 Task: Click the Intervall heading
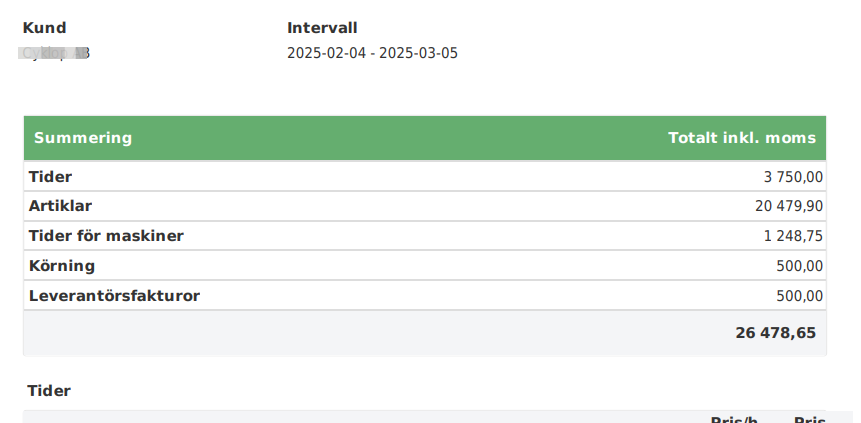pos(322,28)
